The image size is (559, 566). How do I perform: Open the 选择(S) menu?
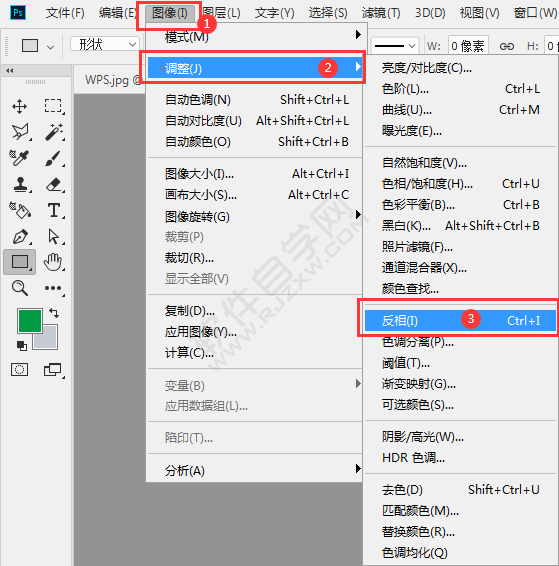328,13
